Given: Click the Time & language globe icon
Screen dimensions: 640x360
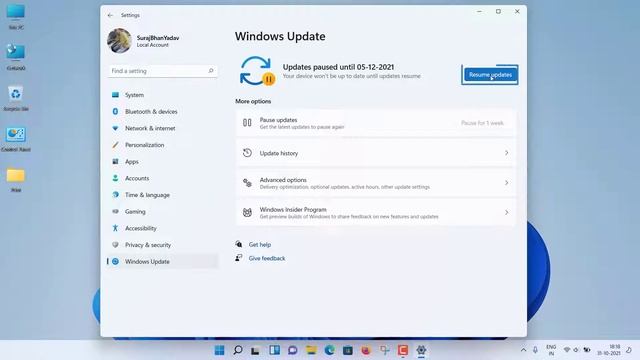Looking at the screenshot, I should coord(116,195).
